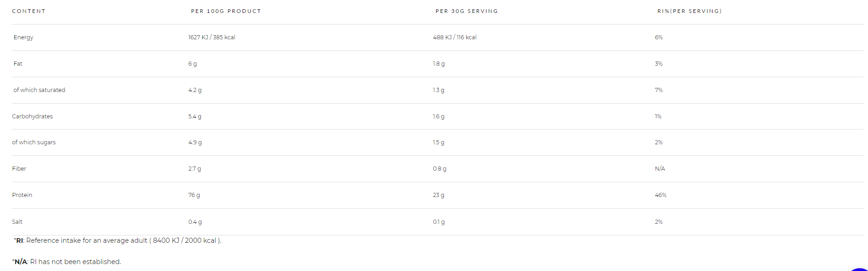Click the blue chat bubble at bottom corner
868x271 pixels.
click(859, 269)
